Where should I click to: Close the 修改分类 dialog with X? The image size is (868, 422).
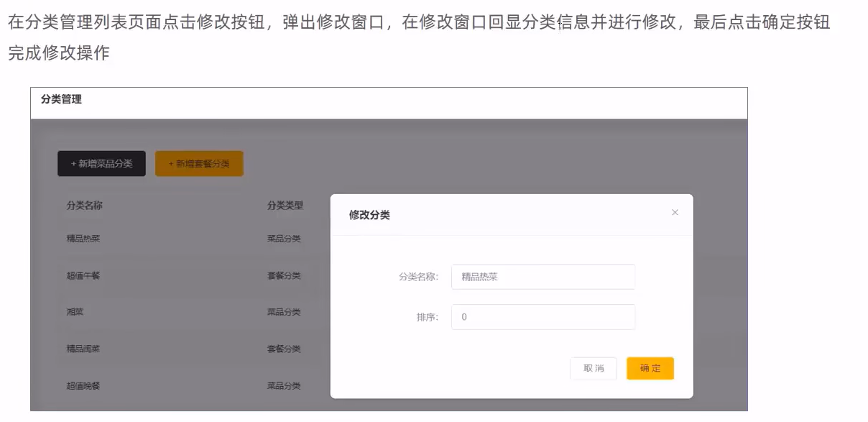675,213
